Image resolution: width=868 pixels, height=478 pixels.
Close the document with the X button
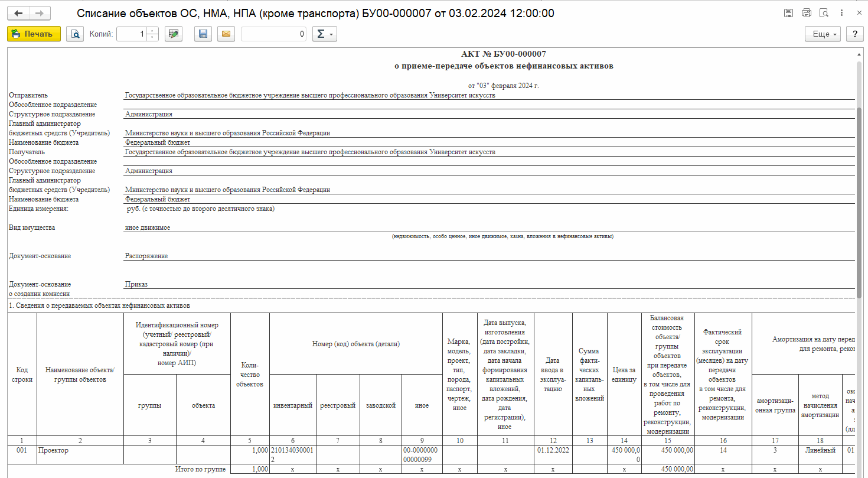point(858,13)
